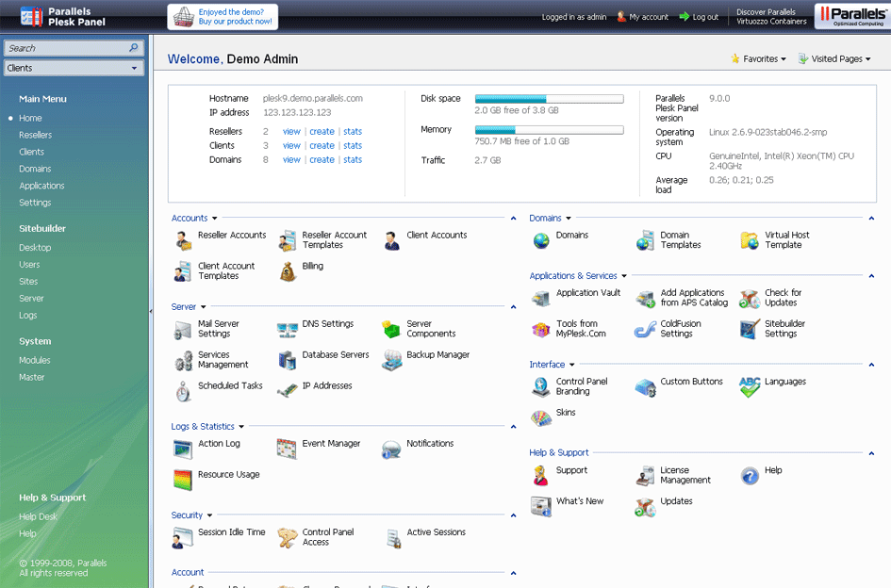Screen dimensions: 891x588
Task: Open the License Management icon
Action: pos(645,476)
